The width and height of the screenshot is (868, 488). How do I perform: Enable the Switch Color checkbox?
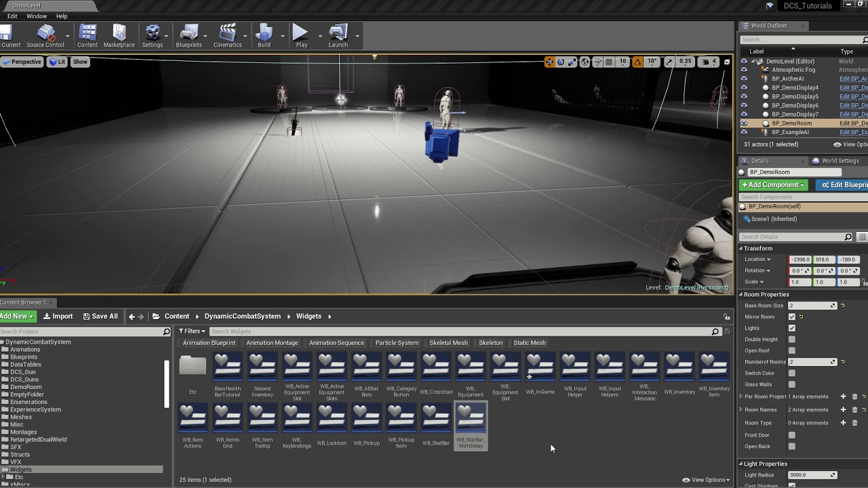(x=791, y=373)
